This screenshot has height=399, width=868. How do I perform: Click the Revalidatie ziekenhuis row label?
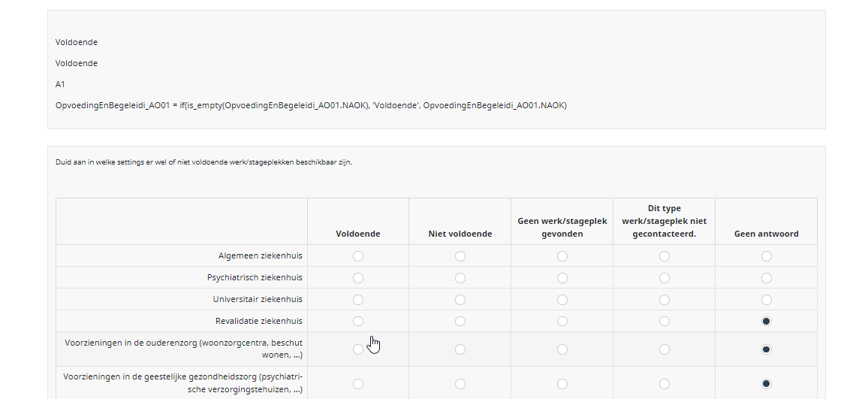pos(259,322)
